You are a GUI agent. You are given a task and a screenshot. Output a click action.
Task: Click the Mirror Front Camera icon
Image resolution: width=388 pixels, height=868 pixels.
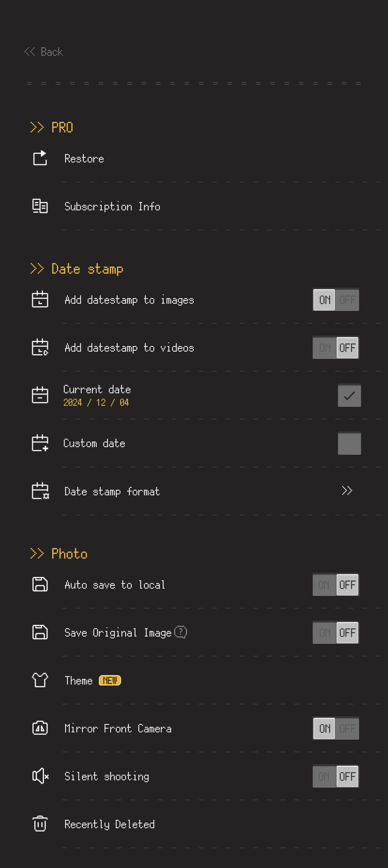[x=40, y=728]
